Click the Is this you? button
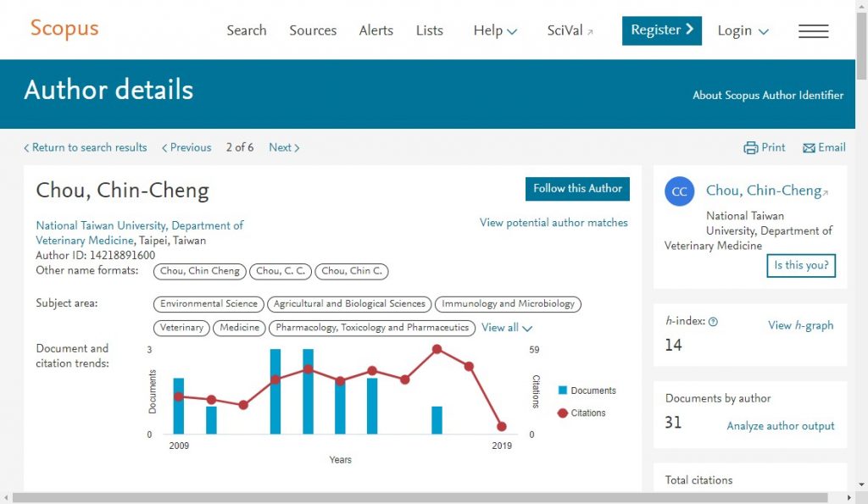This screenshot has width=868, height=504. [x=801, y=266]
